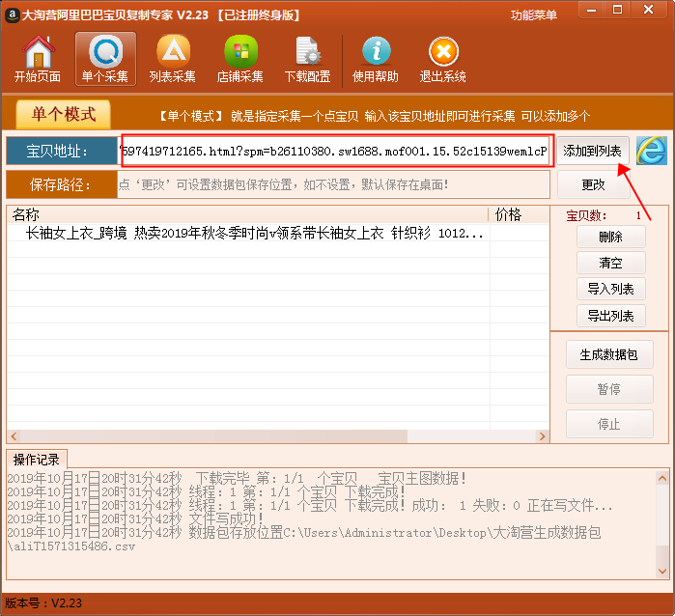Viewport: 675px width, 616px height.
Task: Minimize the application window
Action: pos(592,10)
